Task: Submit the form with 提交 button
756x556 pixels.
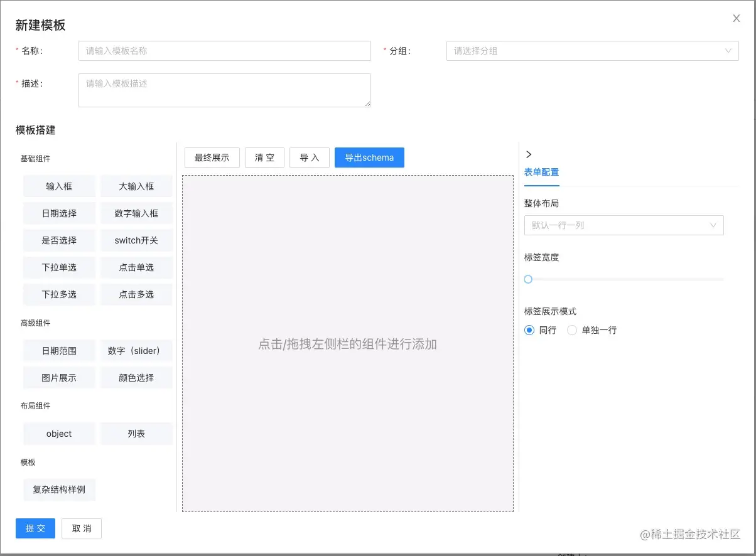Action: (35, 528)
